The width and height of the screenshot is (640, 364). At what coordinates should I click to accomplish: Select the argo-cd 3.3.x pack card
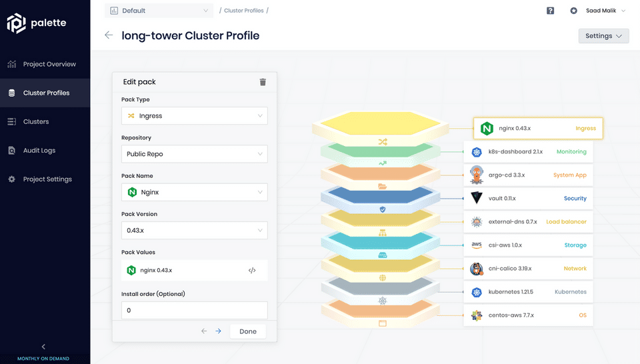[x=528, y=175]
